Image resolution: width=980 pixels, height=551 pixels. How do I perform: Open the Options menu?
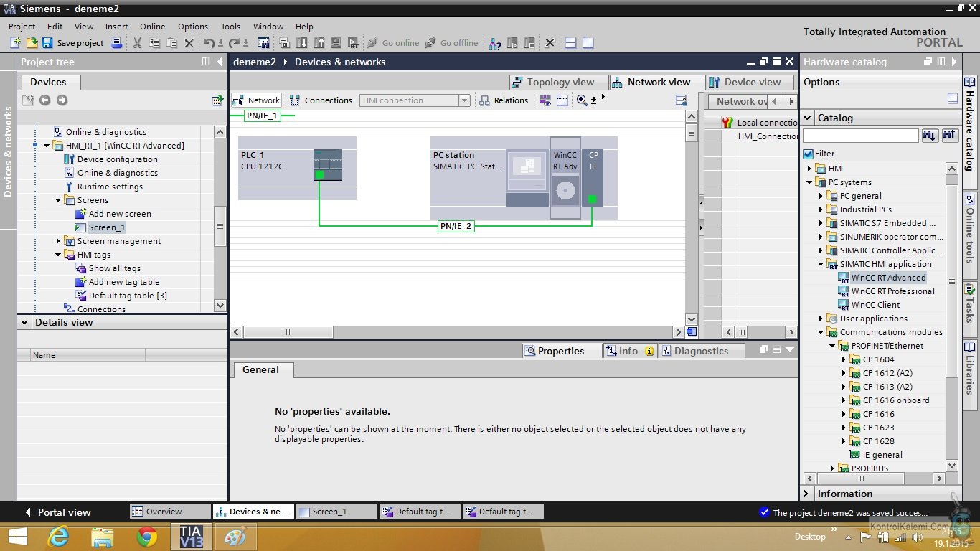tap(193, 27)
